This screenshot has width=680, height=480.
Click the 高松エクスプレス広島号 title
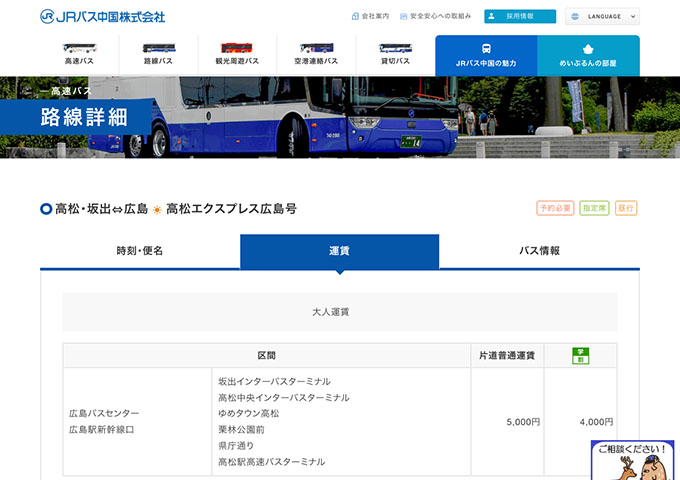tap(231, 209)
